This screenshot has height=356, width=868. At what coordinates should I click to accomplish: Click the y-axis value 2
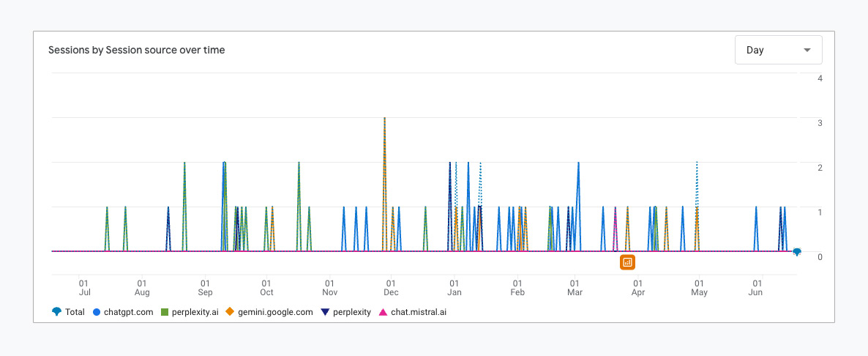tap(820, 167)
